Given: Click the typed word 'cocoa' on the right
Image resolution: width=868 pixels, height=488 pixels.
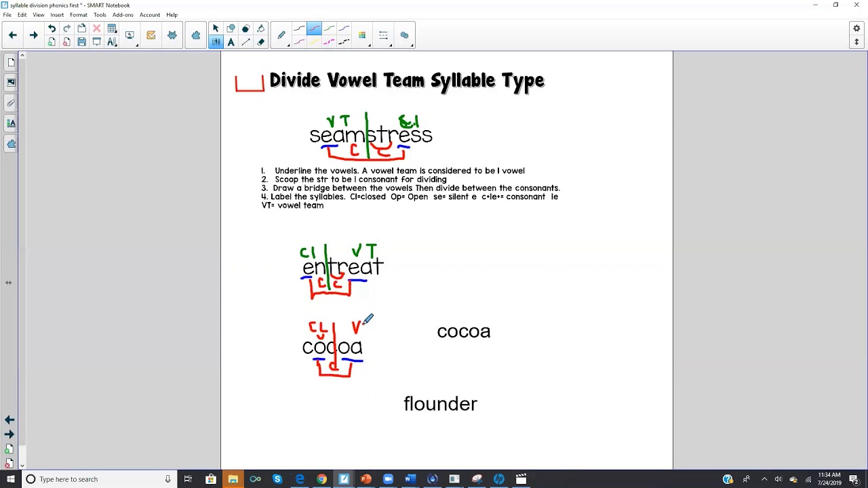Looking at the screenshot, I should (x=464, y=331).
